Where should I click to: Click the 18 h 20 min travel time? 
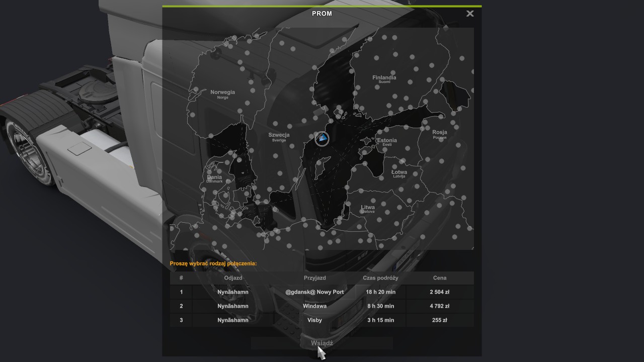[380, 292]
